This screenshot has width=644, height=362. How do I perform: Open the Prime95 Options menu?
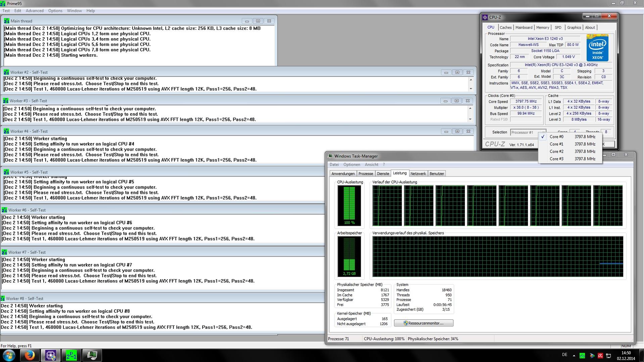click(55, 11)
